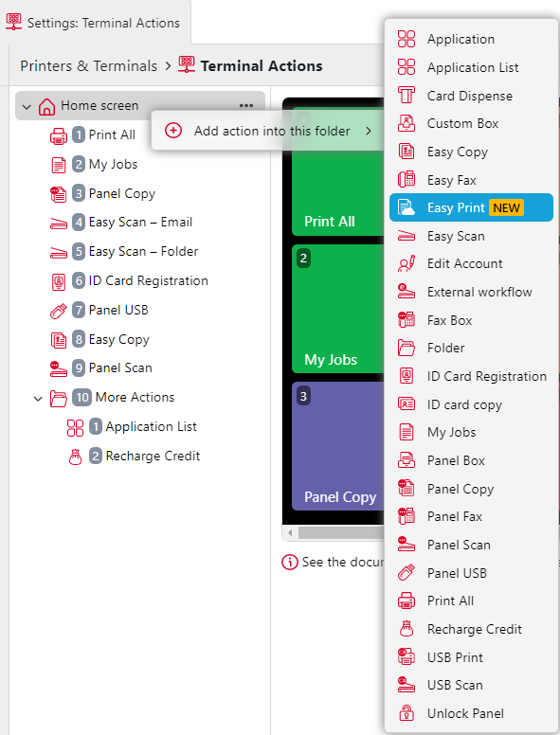This screenshot has height=735, width=560.
Task: Select the Easy Copy tree item text
Action: click(119, 339)
